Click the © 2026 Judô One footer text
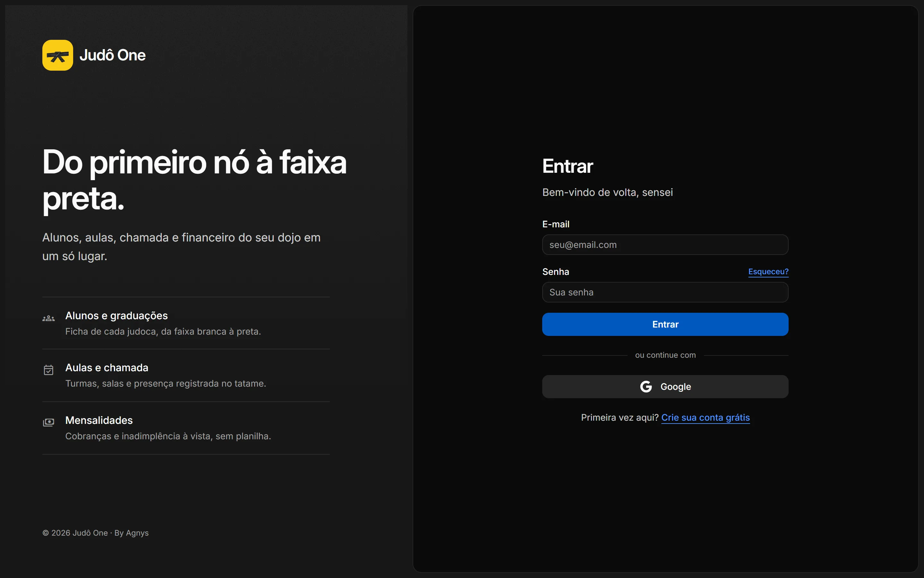 point(96,533)
